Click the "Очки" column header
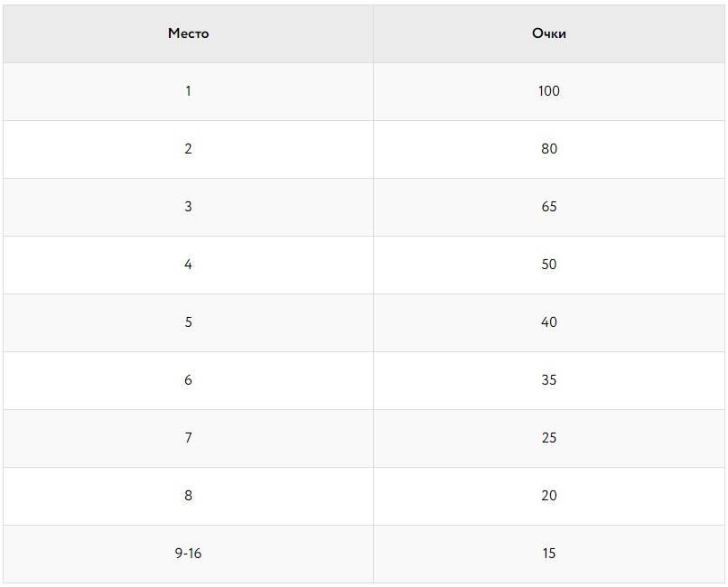The image size is (728, 587). click(549, 33)
